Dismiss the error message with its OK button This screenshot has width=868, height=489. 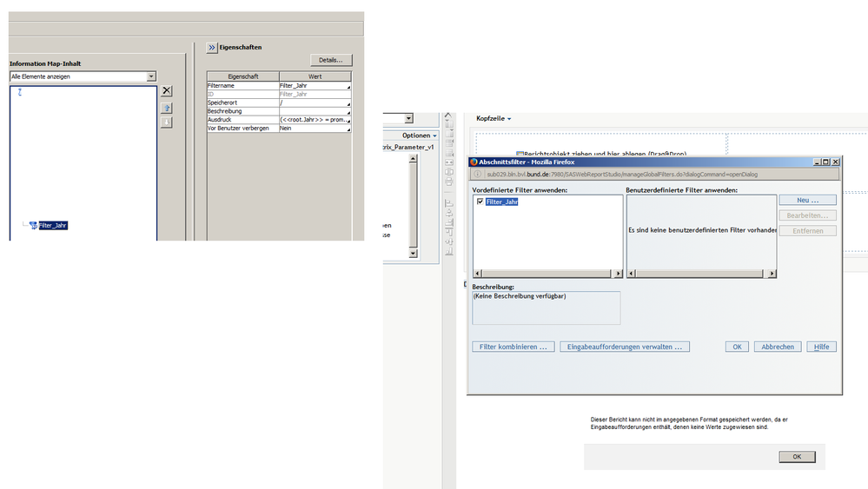point(797,456)
